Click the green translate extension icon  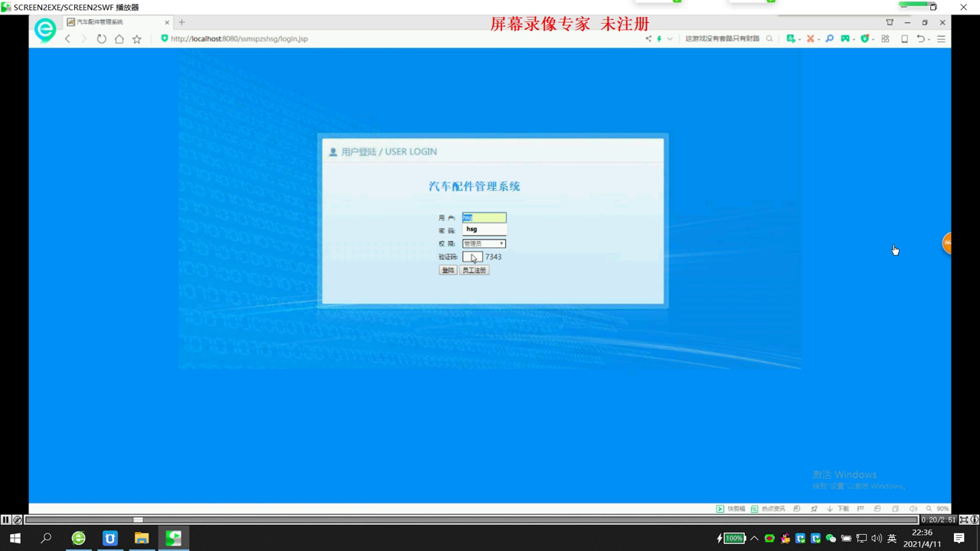[791, 38]
